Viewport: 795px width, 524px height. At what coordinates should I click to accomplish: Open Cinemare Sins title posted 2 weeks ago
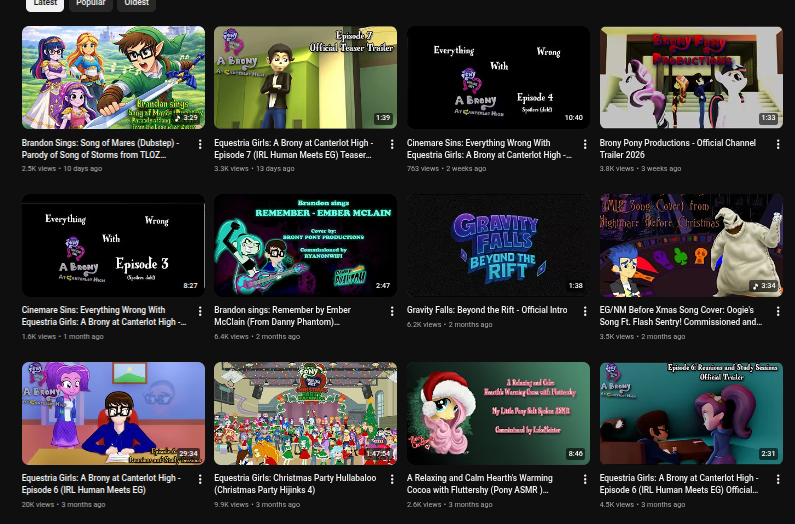(x=489, y=149)
